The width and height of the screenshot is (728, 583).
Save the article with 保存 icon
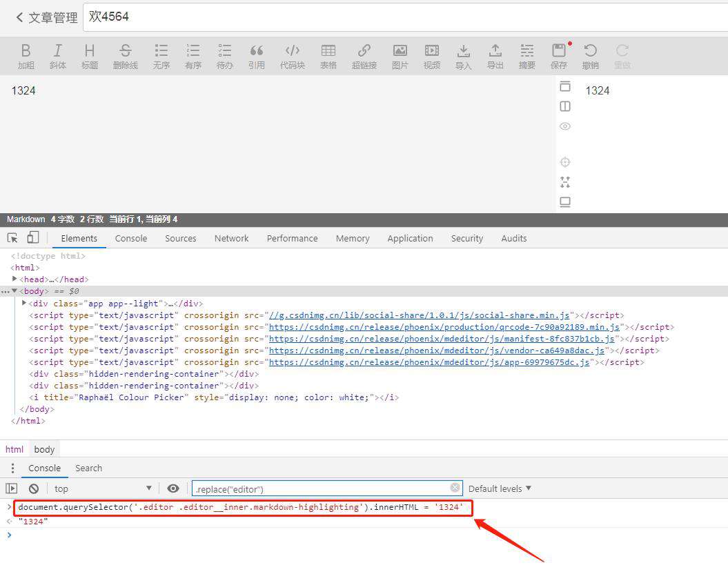(x=559, y=56)
